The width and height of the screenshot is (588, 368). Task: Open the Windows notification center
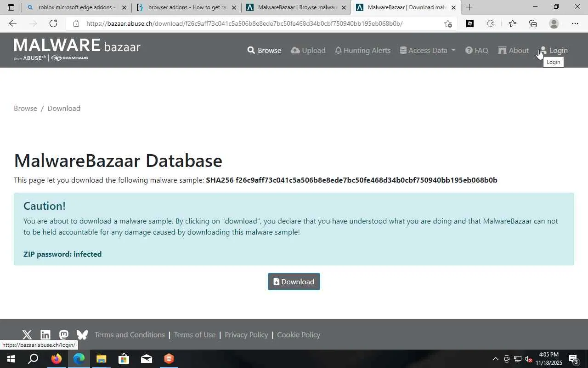point(574,359)
